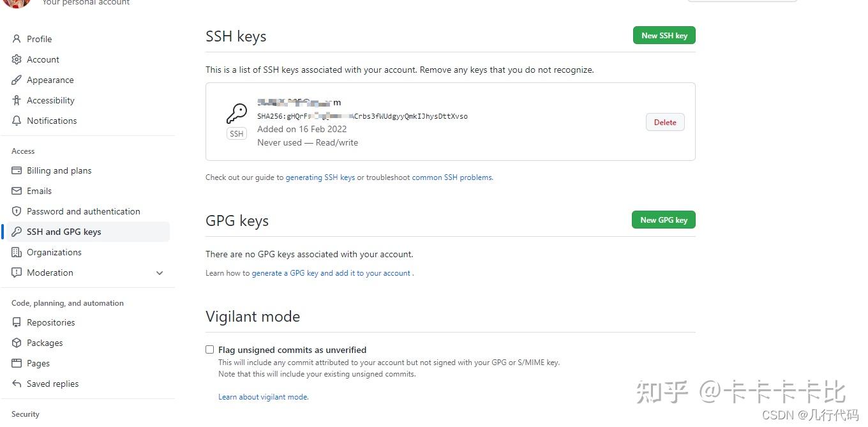Screen dimensions: 868x427
Task: Click the Emails envelope icon
Action: [16, 191]
